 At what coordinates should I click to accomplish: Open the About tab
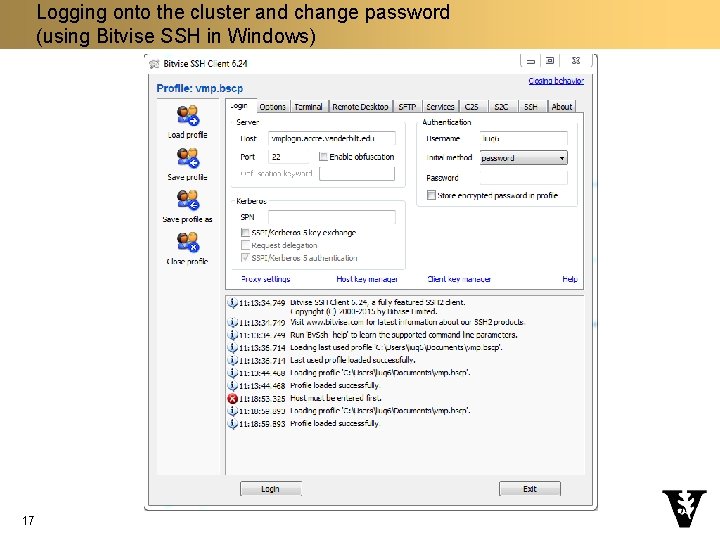(x=562, y=107)
